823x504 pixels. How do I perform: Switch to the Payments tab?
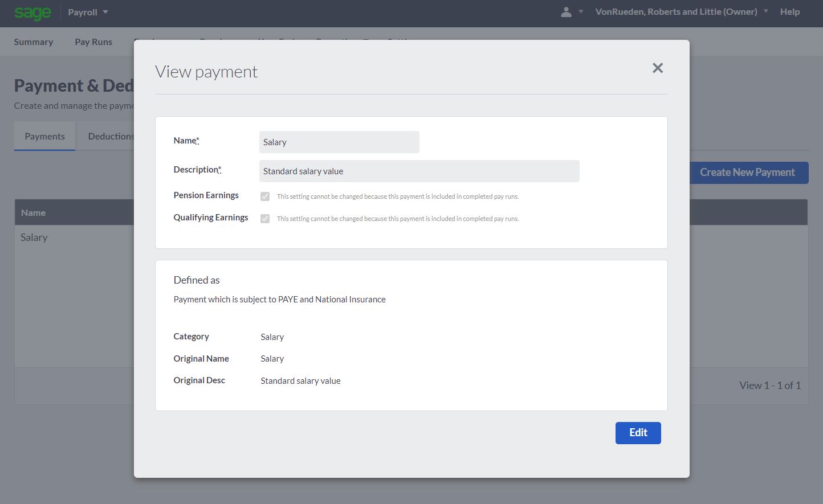point(44,136)
